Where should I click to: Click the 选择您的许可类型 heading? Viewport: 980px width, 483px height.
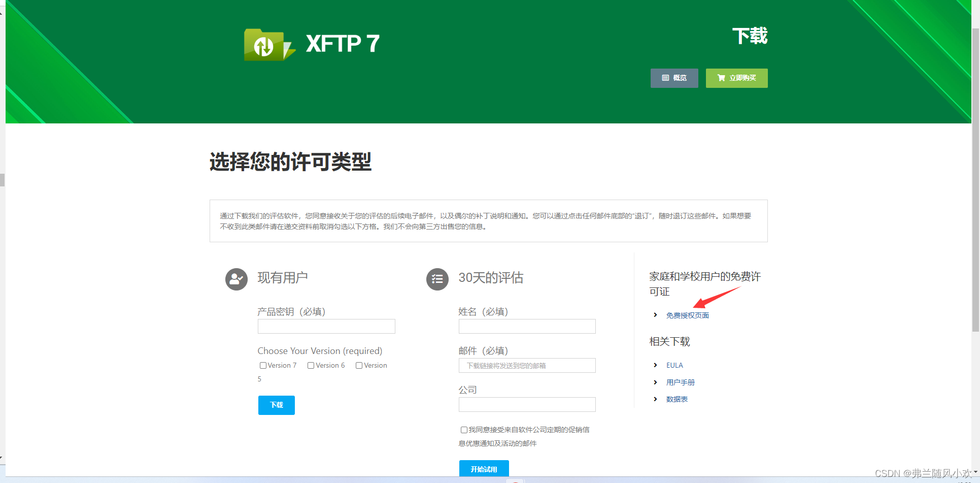290,162
